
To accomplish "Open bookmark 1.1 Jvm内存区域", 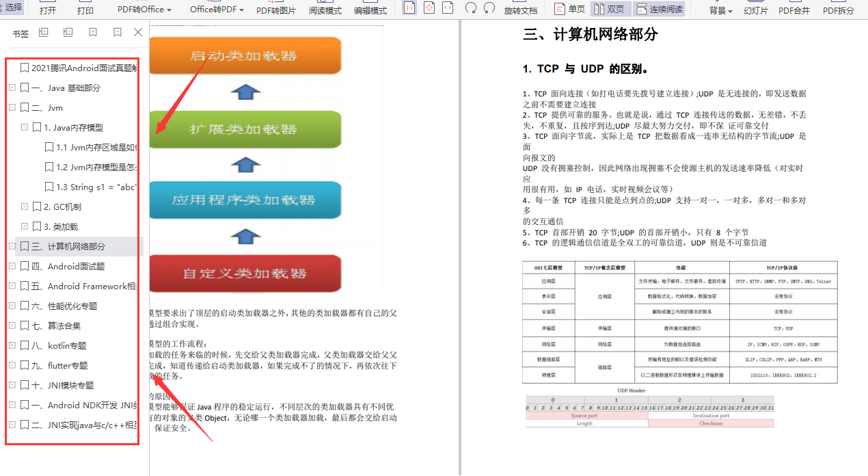I will (92, 147).
